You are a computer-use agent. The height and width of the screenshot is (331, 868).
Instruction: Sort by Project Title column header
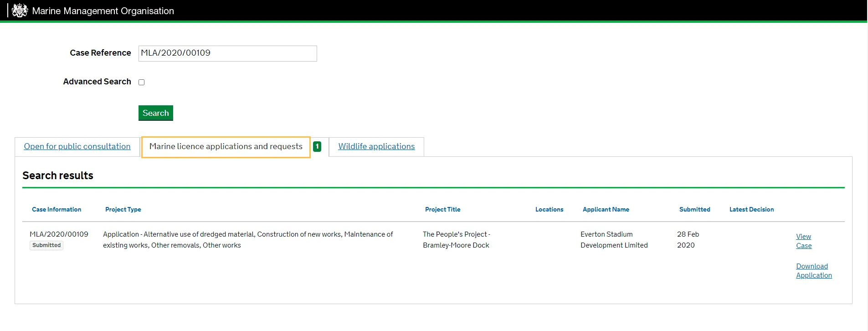tap(443, 209)
